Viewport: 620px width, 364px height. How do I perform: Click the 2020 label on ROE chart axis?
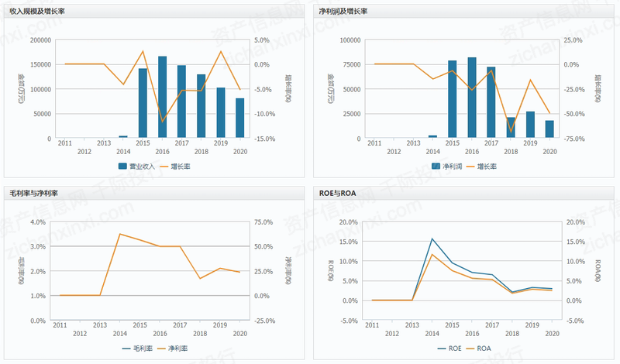pos(553,334)
